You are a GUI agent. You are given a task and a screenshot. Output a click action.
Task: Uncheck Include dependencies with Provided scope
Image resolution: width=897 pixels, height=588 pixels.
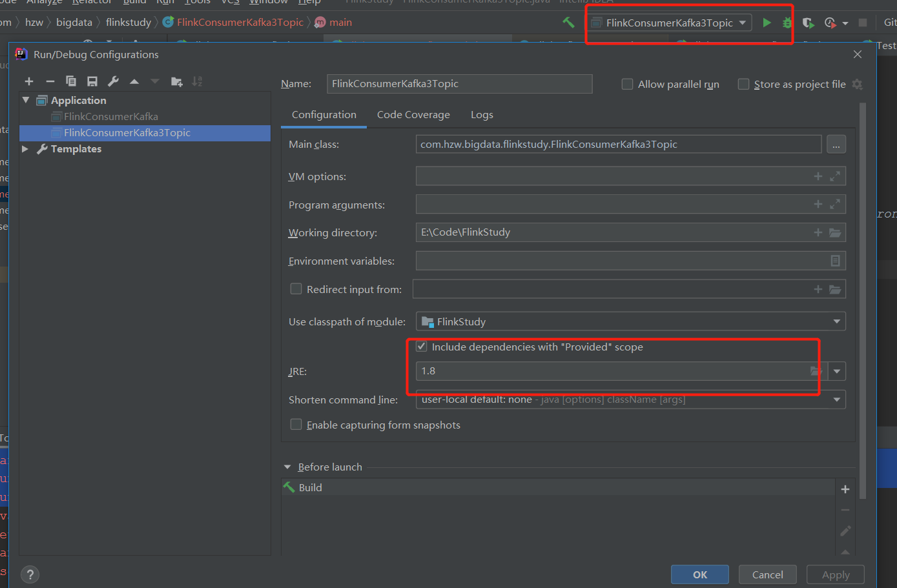(422, 347)
